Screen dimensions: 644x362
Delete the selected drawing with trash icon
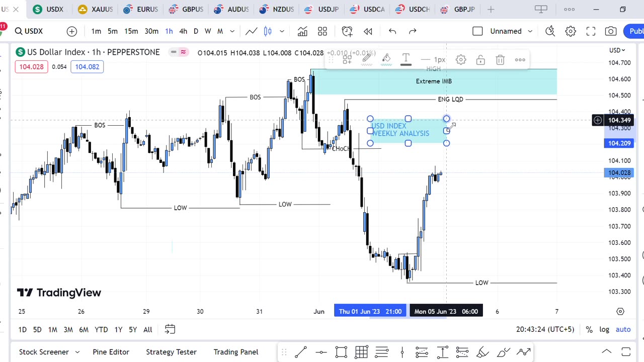tap(500, 60)
